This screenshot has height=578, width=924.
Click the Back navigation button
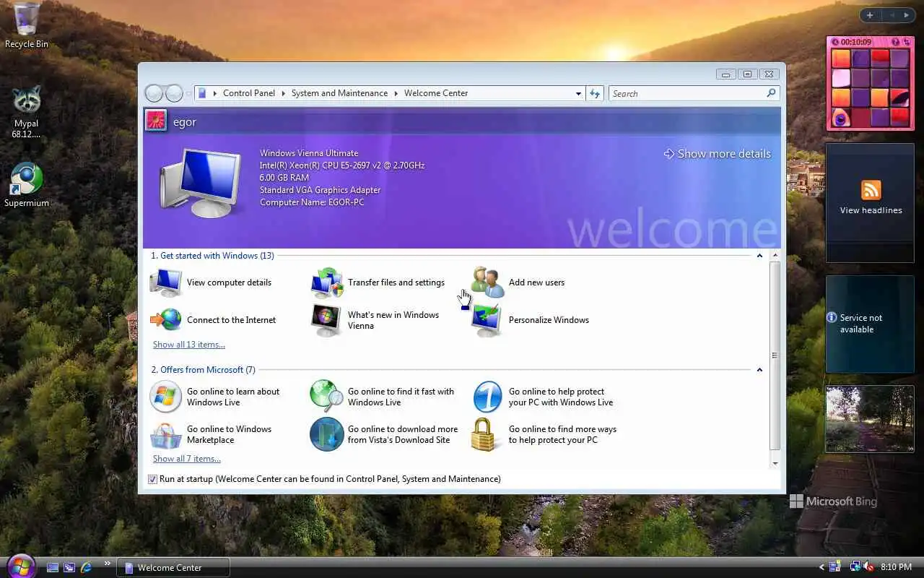point(154,93)
